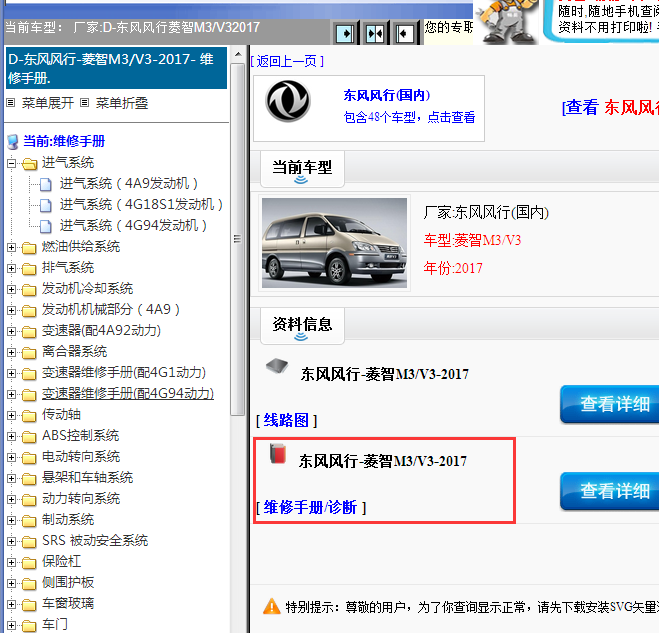Click the folder icon of 制动系统
The image size is (659, 633).
[x=29, y=521]
